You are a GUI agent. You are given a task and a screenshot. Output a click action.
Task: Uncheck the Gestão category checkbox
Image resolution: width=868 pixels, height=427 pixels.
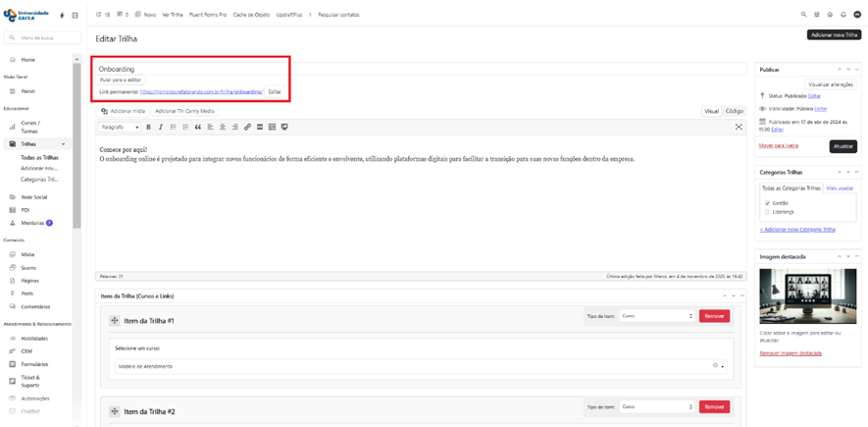coord(767,203)
